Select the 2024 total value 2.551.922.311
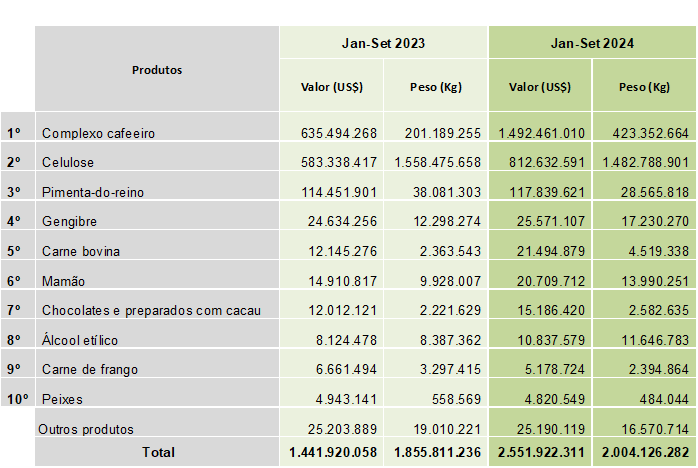The width and height of the screenshot is (698, 468). pos(540,452)
